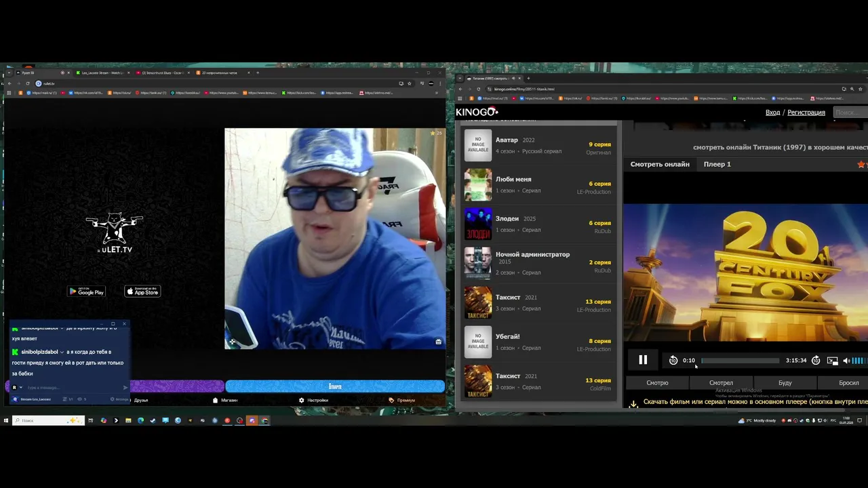The height and width of the screenshot is (488, 868).
Task: Click the Злодеи poster thumbnail
Action: [478, 224]
